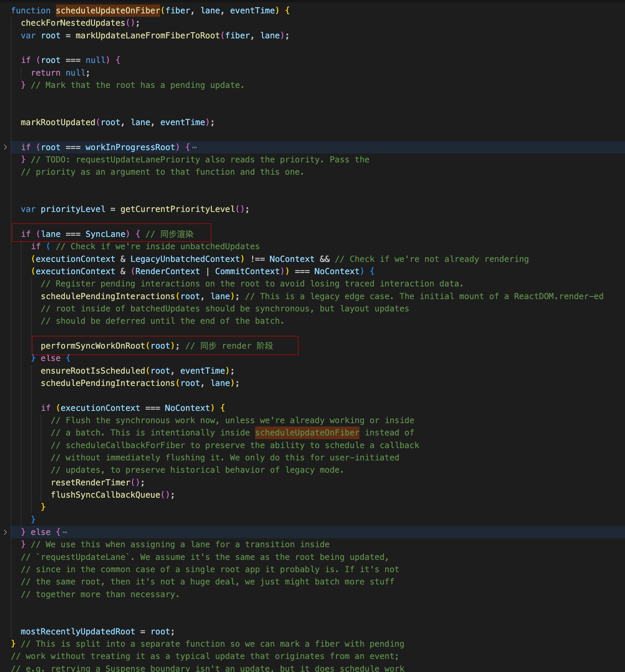Click schedulePendingInteractions call before legacy edge comment
This screenshot has width=625, height=672.
pos(140,296)
